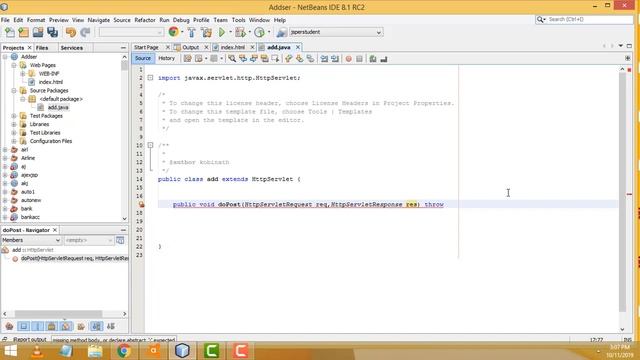This screenshot has width=640, height=360.
Task: Close the Output tab
Action: click(x=206, y=47)
